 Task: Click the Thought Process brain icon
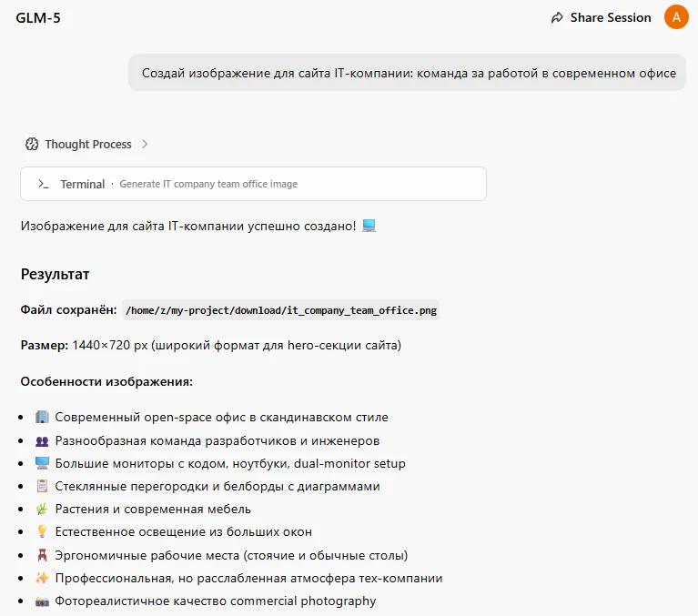[32, 144]
